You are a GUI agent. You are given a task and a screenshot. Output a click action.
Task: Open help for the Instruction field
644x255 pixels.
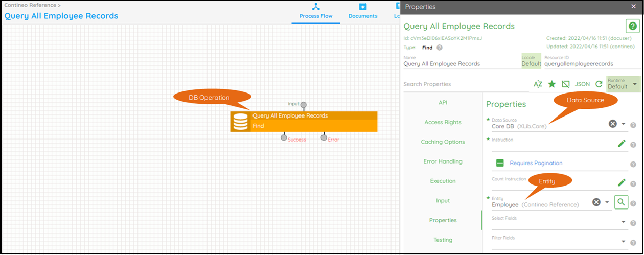(633, 145)
